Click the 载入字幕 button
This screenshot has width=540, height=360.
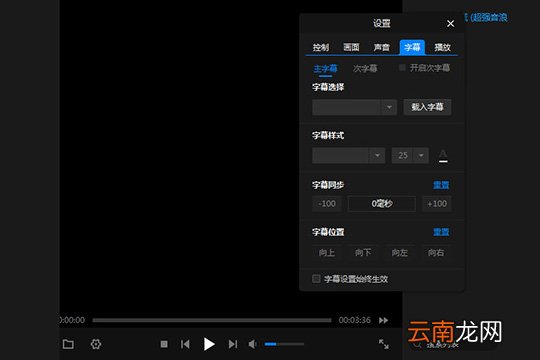(x=427, y=107)
